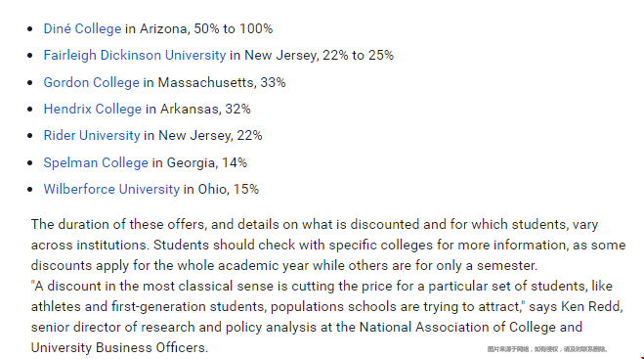This screenshot has width=644, height=359.
Task: Click the quote line starting 'A discount in the most classical'
Action: (x=322, y=286)
